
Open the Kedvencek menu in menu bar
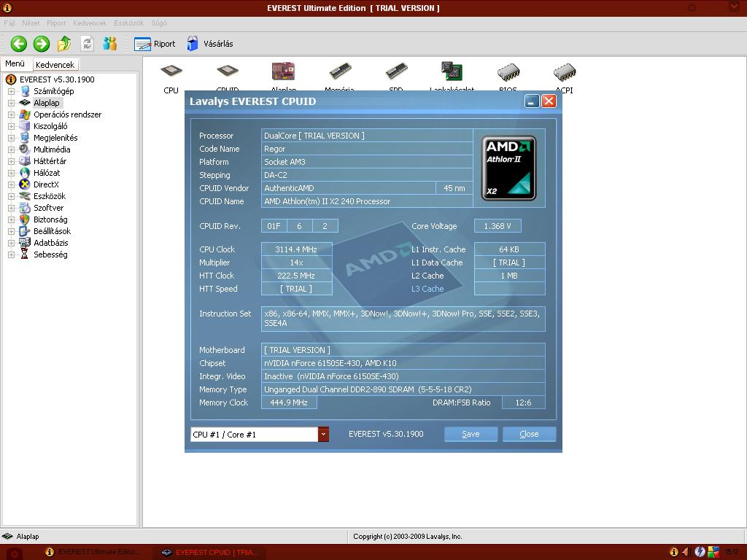[90, 23]
